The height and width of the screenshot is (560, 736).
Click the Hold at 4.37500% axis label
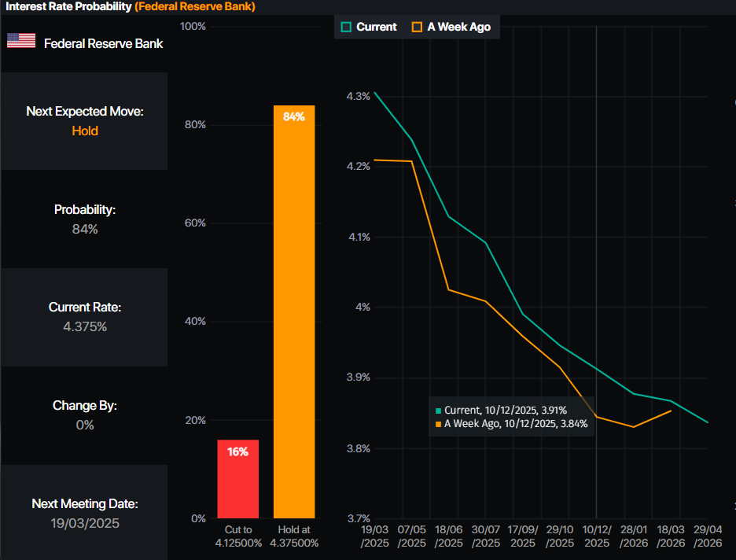[x=294, y=536]
